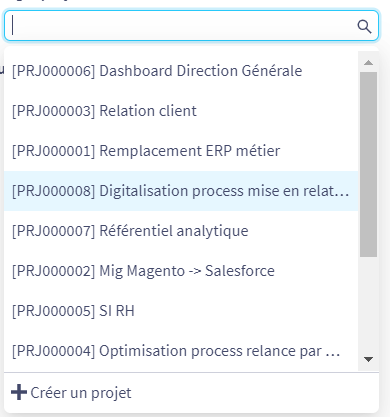Click the plus icon beside Créer un projet
Screen dimensions: 390x417
tap(19, 392)
